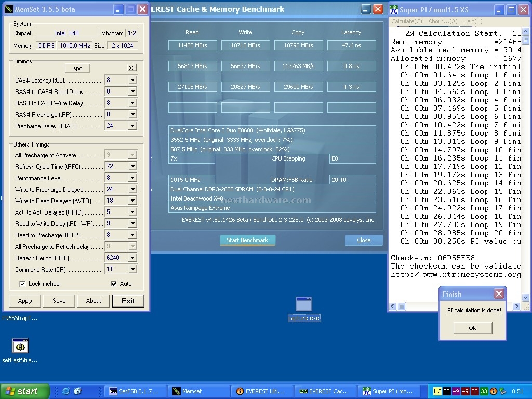This screenshot has height=399, width=532.
Task: Switch to Memset taskbar button
Action: click(x=199, y=391)
